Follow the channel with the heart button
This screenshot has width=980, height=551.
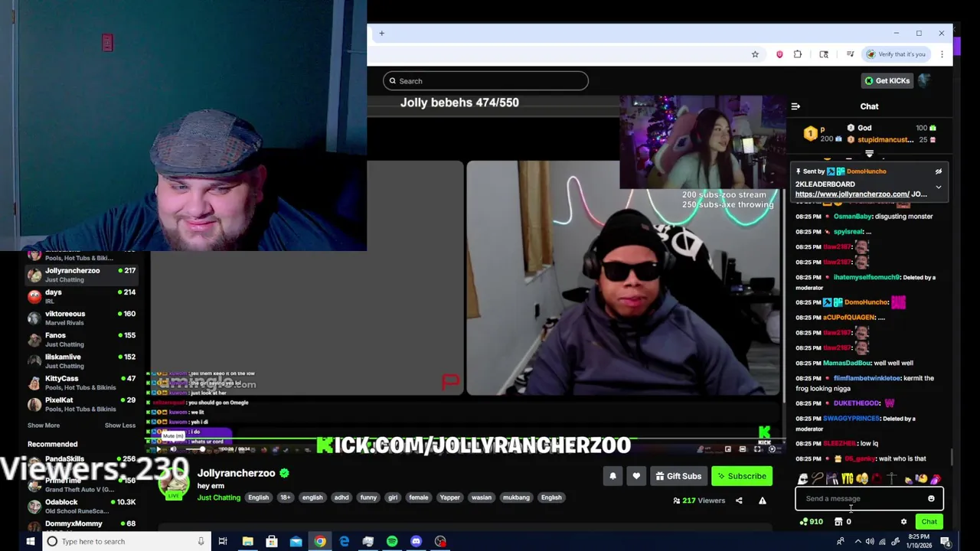click(x=636, y=476)
